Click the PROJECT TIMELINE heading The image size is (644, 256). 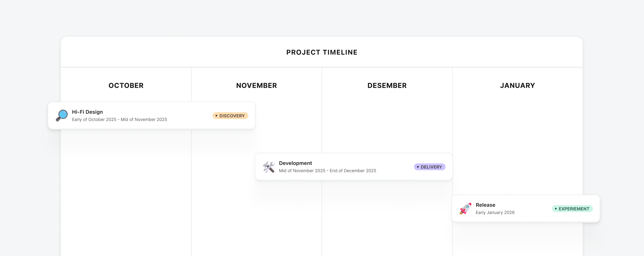click(x=322, y=52)
